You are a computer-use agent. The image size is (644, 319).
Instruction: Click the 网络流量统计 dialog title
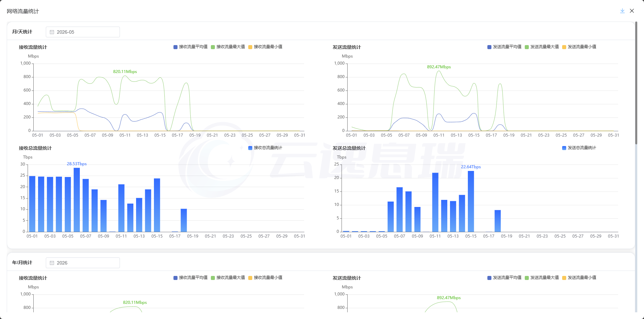pyautogui.click(x=23, y=11)
